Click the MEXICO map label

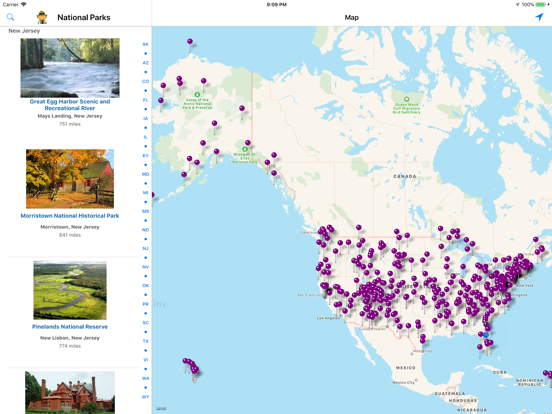click(406, 368)
